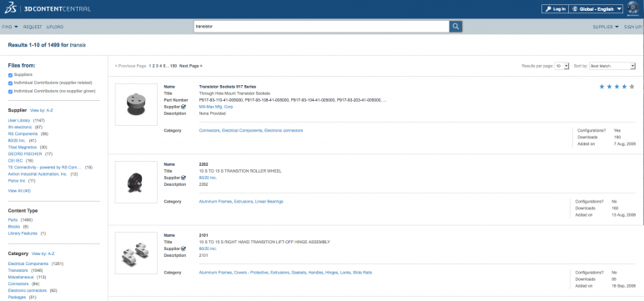Click verified supplier check icon for Mill-Max
Screen dimensions: 644x301
point(184,107)
